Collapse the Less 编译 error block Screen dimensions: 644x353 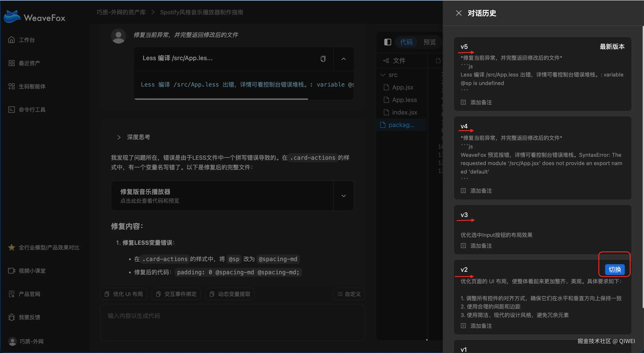pos(343,59)
